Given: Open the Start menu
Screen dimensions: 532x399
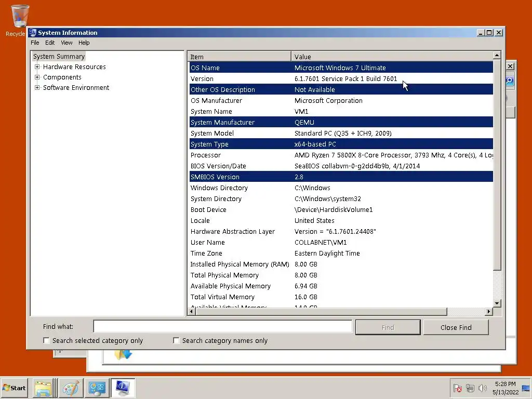Looking at the screenshot, I should (x=14, y=388).
